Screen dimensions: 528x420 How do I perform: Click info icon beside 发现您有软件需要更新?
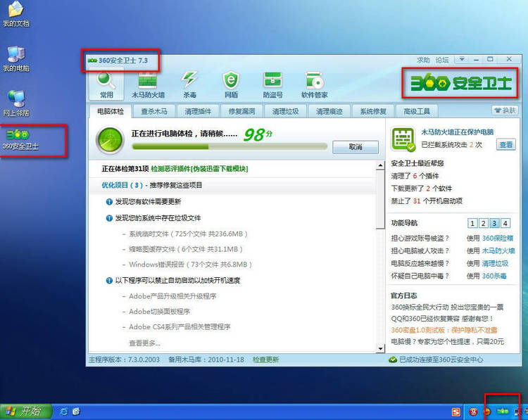coord(109,202)
